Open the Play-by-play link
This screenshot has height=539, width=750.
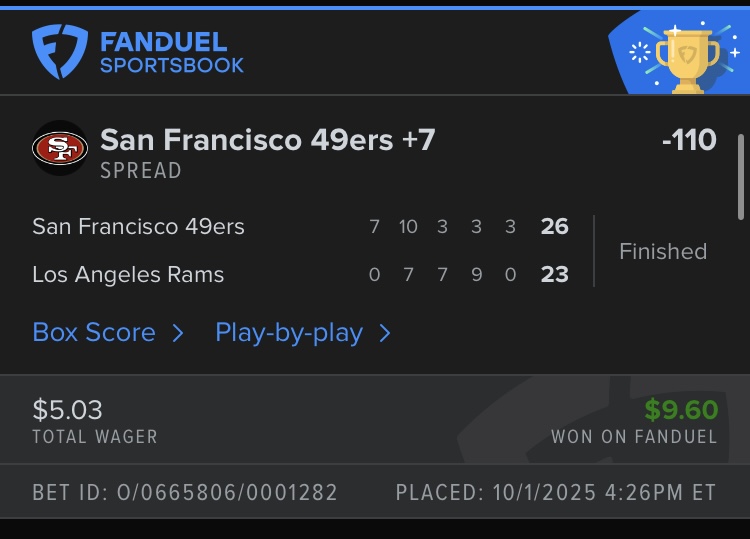pyautogui.click(x=289, y=333)
